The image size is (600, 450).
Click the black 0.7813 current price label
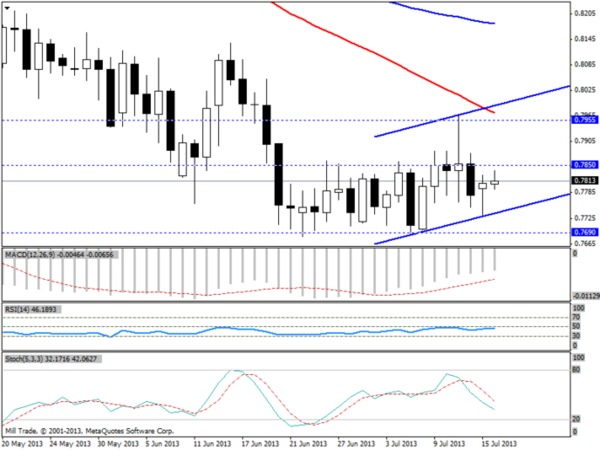pos(584,181)
